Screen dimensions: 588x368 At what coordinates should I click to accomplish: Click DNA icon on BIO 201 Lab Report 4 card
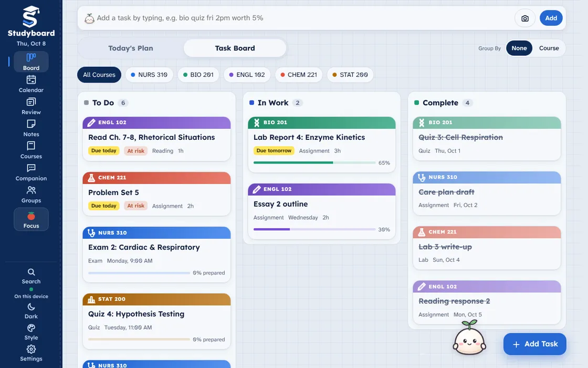[x=257, y=122]
